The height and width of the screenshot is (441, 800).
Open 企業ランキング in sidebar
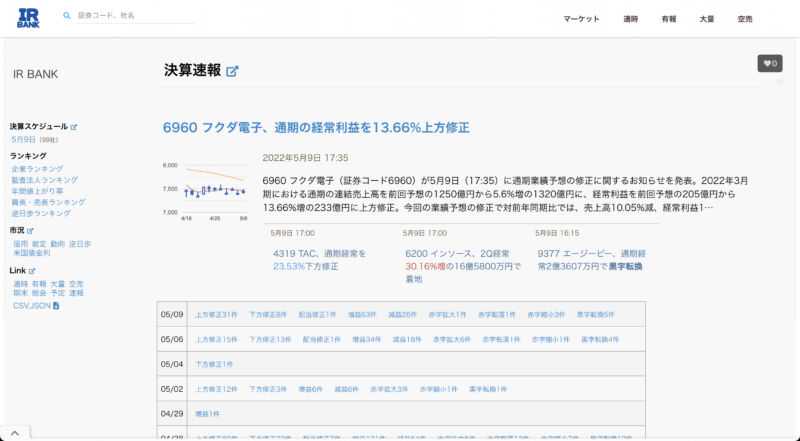pos(37,169)
